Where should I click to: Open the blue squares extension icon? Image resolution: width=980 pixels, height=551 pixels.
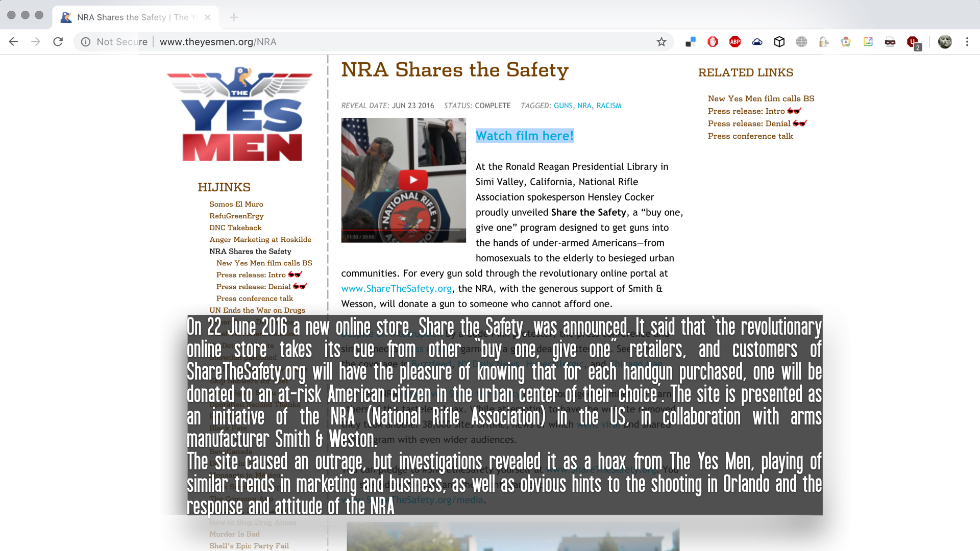pyautogui.click(x=690, y=42)
